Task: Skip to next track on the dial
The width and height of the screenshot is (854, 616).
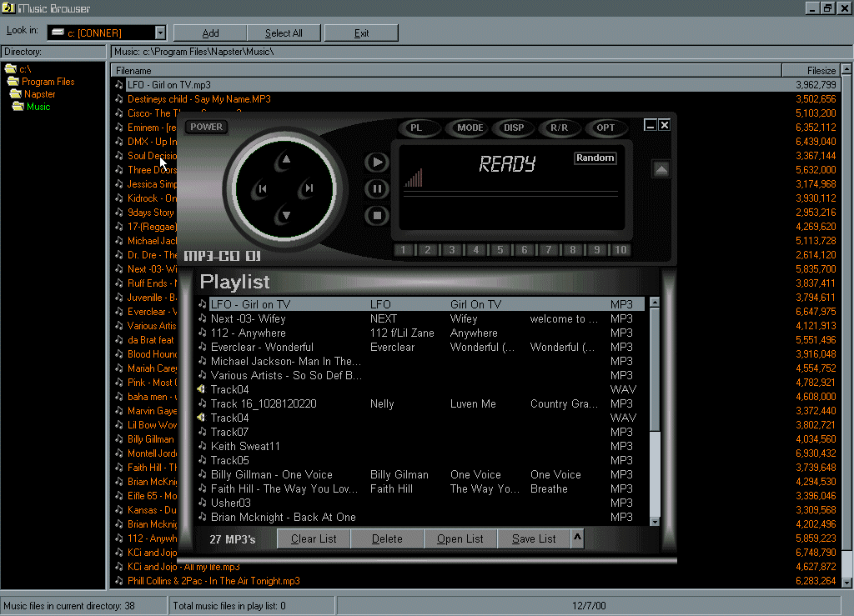Action: tap(309, 188)
